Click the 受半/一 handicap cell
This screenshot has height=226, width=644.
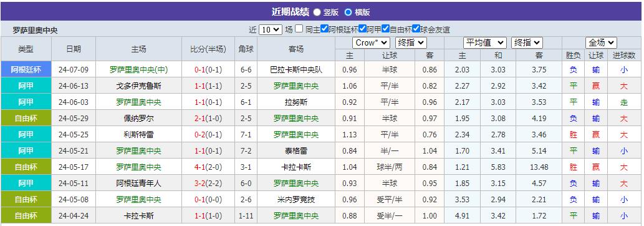tap(390, 215)
